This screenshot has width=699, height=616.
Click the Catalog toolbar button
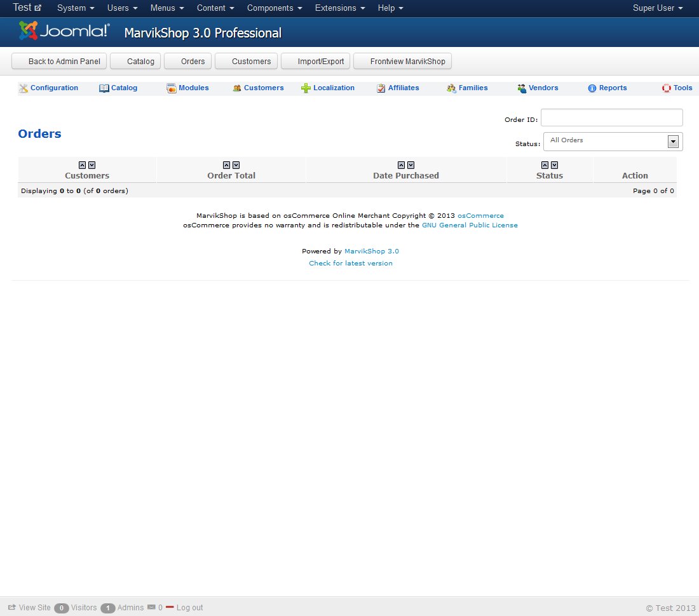(x=135, y=62)
